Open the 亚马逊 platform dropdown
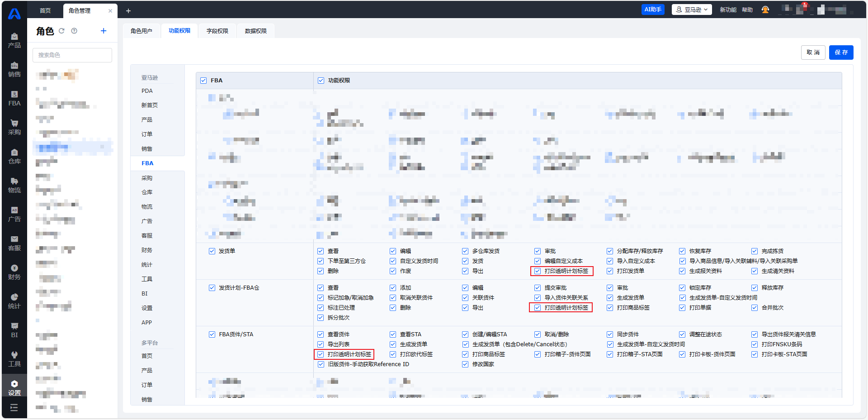The height and width of the screenshot is (420, 868). (x=692, y=10)
